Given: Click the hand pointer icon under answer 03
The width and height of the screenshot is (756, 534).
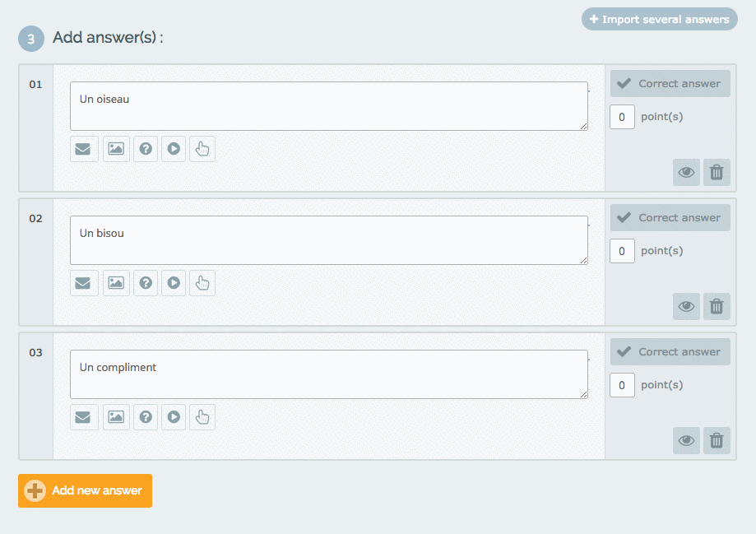Looking at the screenshot, I should click(202, 417).
